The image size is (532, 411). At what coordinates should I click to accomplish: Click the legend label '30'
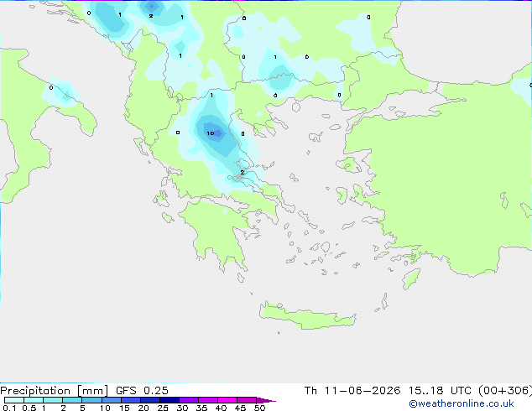click(182, 408)
